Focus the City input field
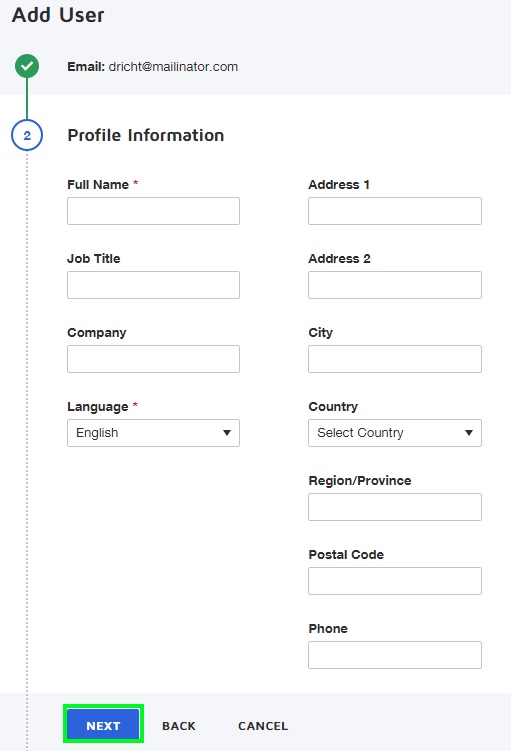This screenshot has height=751, width=511. 395,359
